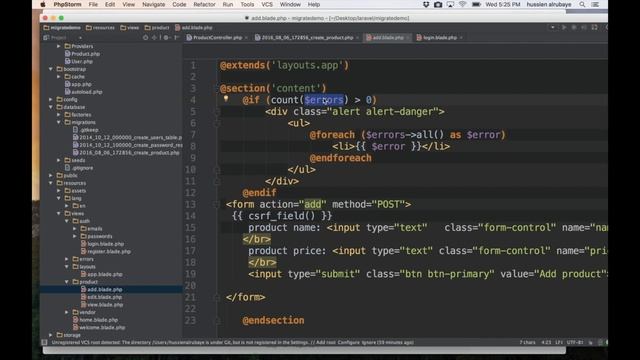Click the AirPlay display icon
The height and width of the screenshot is (360, 640).
pos(450,4)
